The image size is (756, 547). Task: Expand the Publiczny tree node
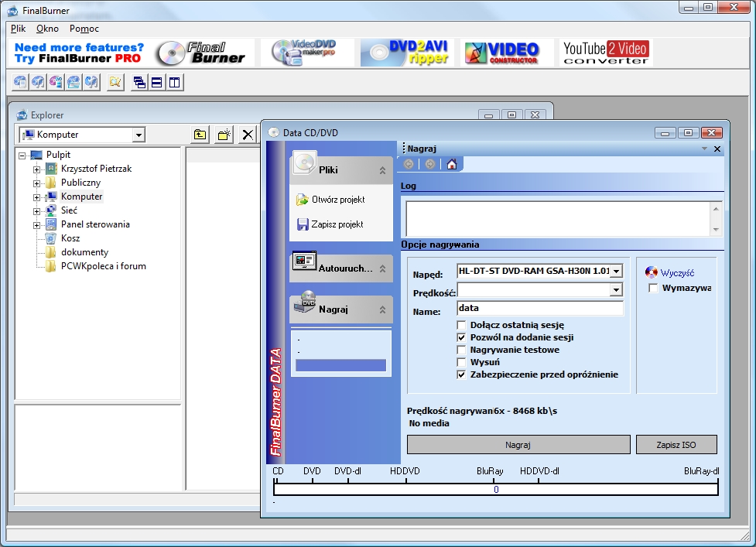coord(36,183)
